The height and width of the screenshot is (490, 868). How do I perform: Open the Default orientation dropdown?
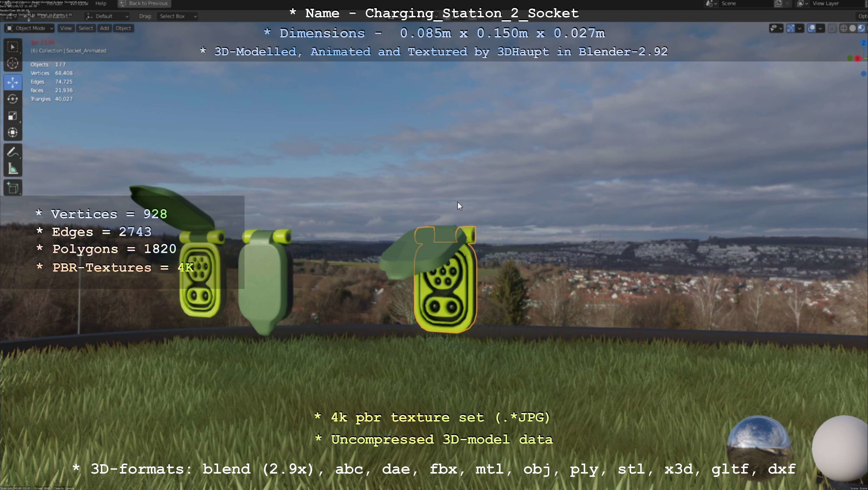tap(107, 16)
